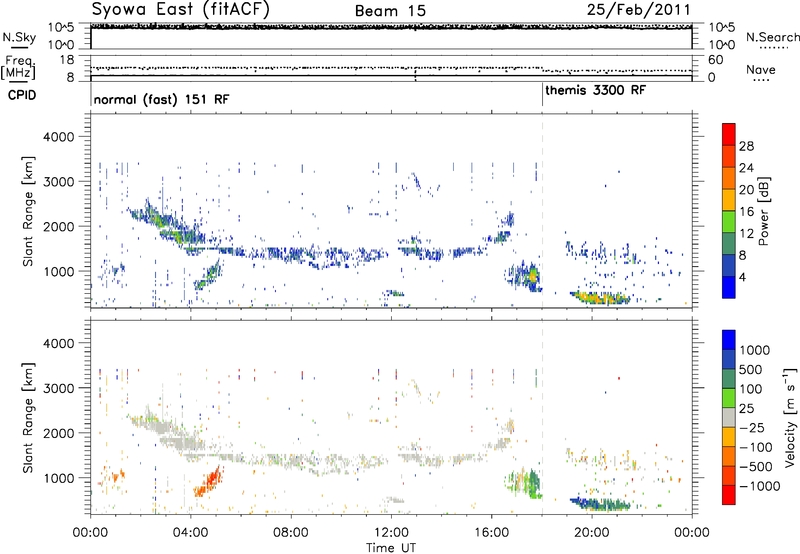
Task: Click the "Time UT" axis title
Action: [x=391, y=548]
